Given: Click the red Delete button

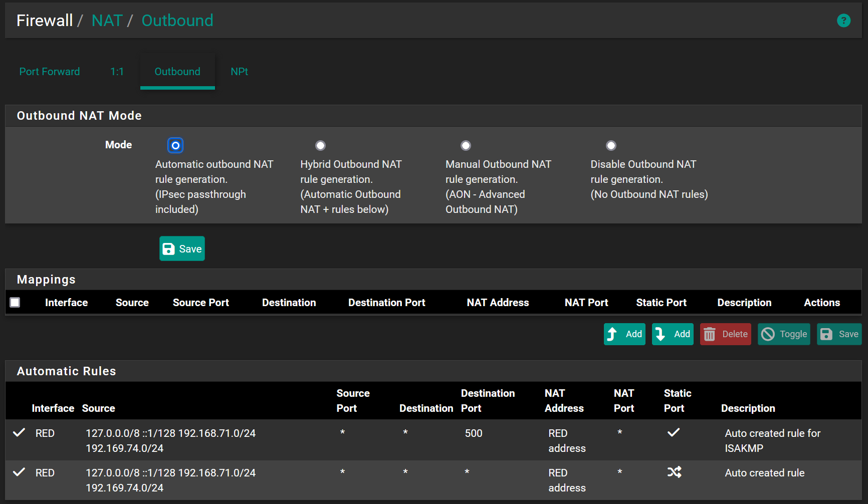Looking at the screenshot, I should (726, 334).
